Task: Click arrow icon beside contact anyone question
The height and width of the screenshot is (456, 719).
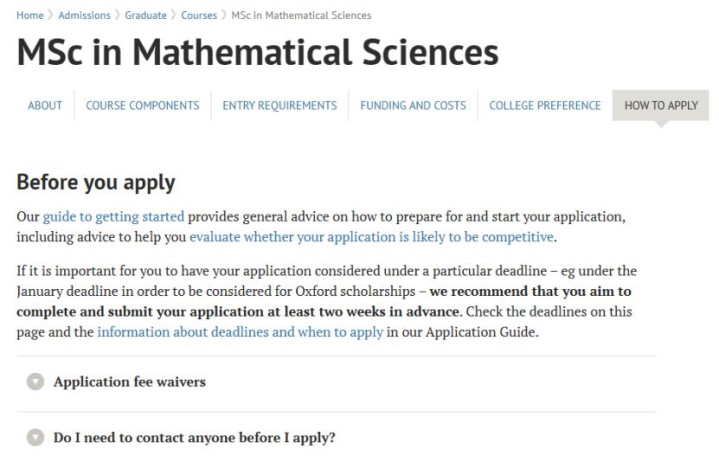Action: [x=36, y=437]
